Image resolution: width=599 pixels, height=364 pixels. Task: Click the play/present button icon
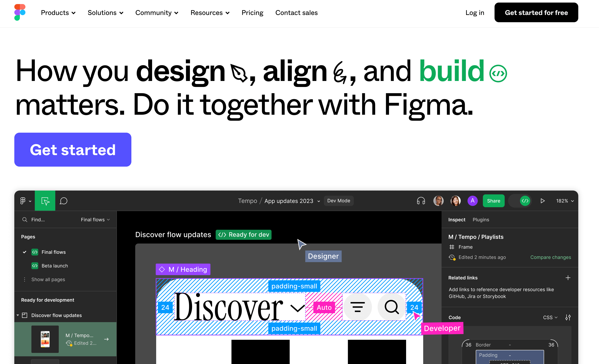543,201
